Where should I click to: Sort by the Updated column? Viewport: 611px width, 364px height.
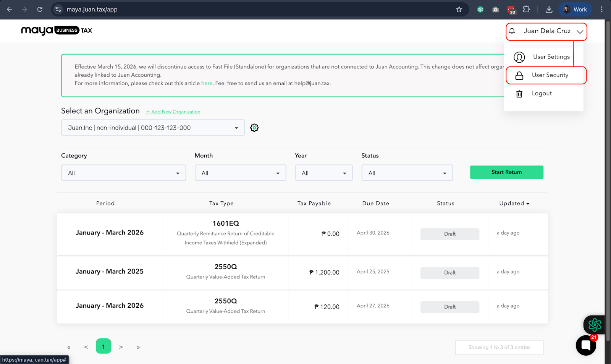point(514,204)
